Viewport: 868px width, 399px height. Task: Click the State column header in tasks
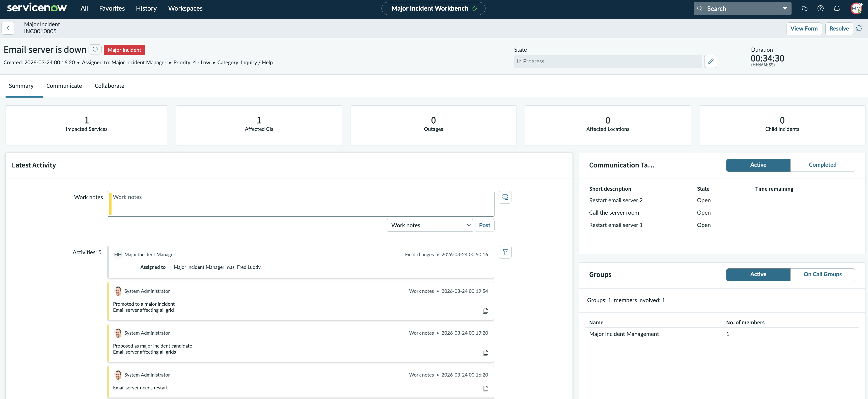pos(703,189)
